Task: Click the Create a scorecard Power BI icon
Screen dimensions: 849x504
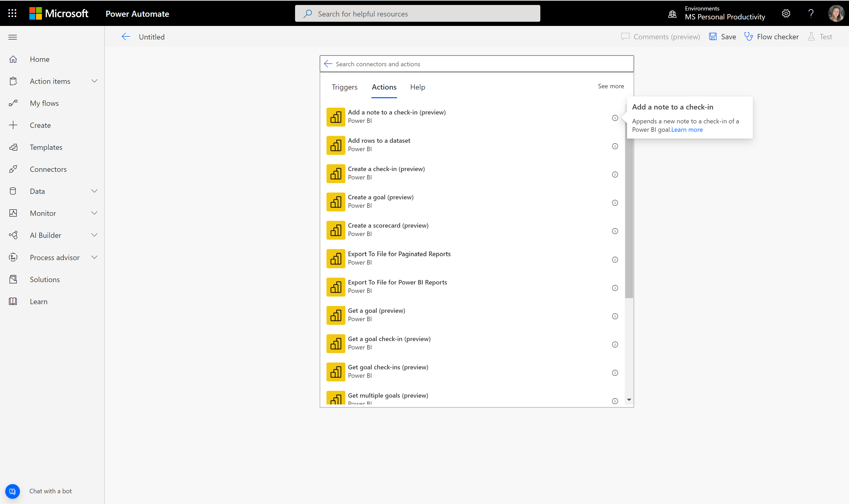Action: pos(335,230)
